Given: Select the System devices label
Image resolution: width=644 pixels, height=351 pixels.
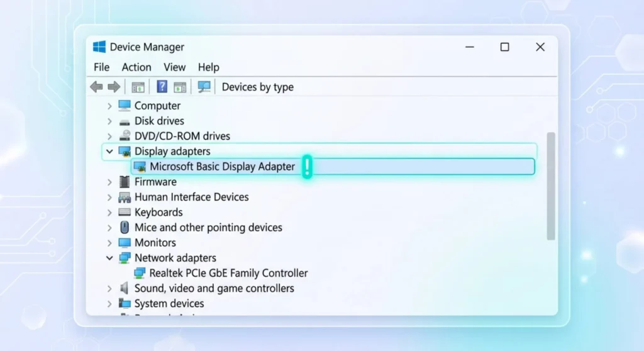Looking at the screenshot, I should click(x=169, y=303).
